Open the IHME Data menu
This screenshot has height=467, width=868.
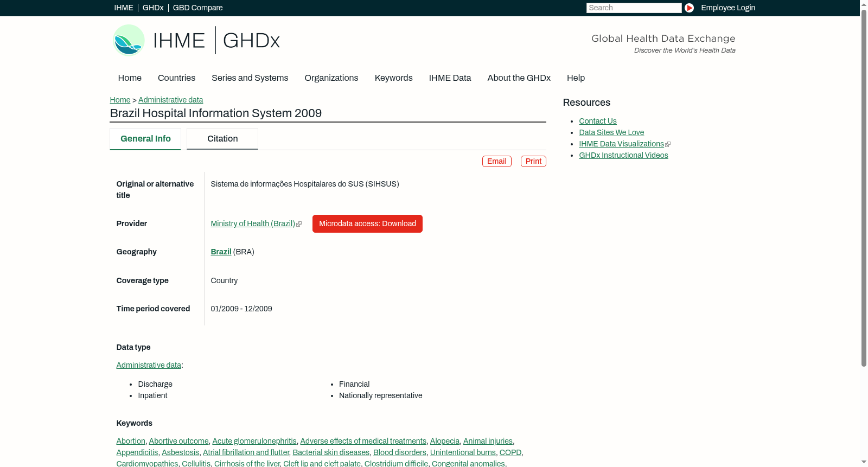[x=450, y=78]
